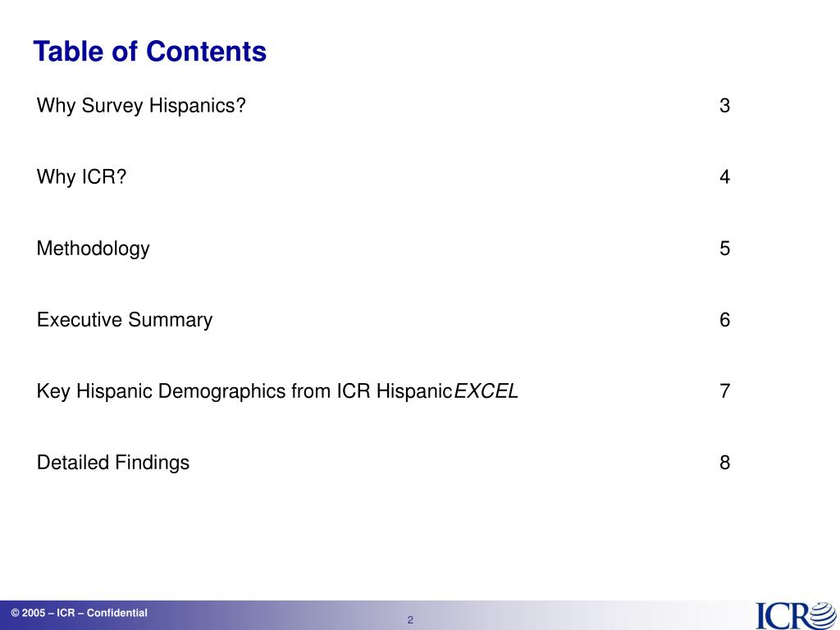Select the 'Key Hispanic Demographics from ICR HispanicEXCEL' entry

tap(277, 391)
